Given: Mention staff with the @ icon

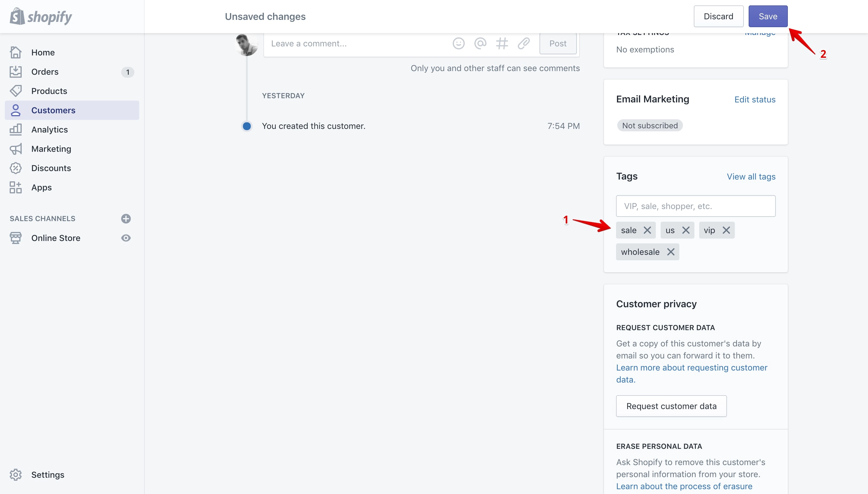Looking at the screenshot, I should click(480, 43).
